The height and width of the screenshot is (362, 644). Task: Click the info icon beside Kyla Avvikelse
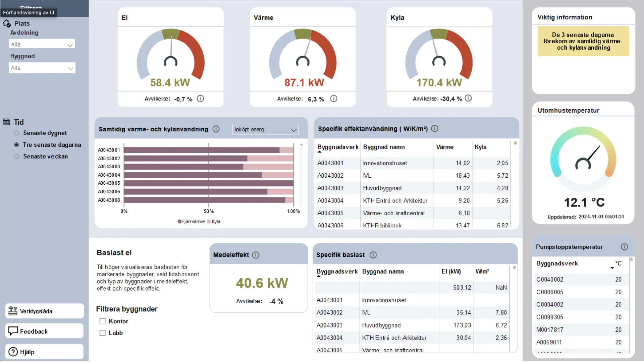(x=468, y=98)
